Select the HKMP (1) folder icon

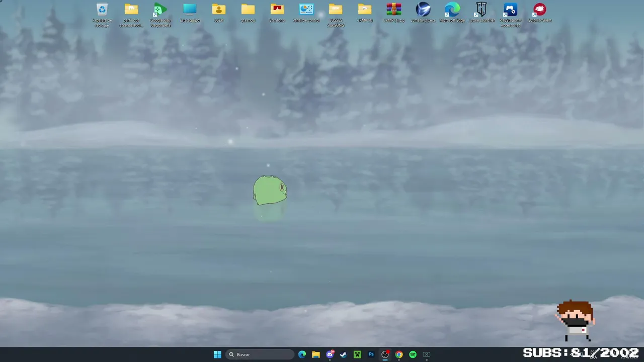coord(365,13)
